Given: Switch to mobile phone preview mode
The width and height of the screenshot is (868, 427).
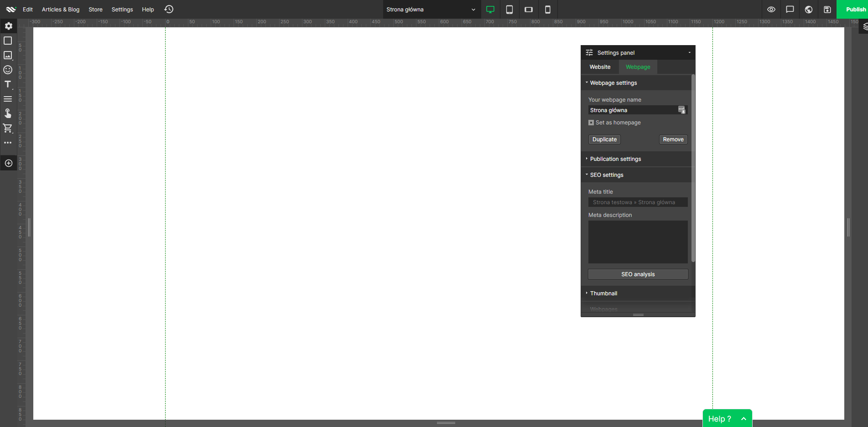Looking at the screenshot, I should click(x=548, y=9).
